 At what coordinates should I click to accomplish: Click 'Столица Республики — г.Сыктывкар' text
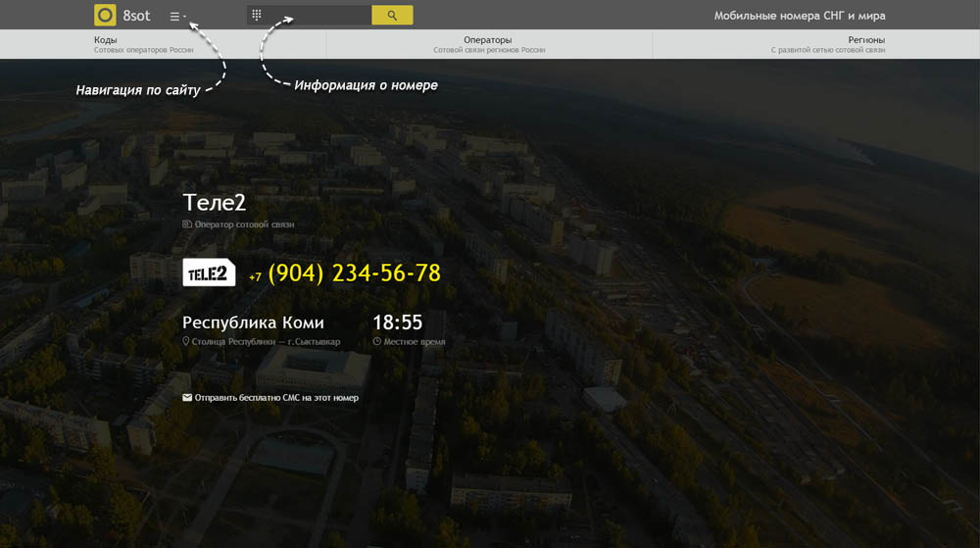pos(267,342)
